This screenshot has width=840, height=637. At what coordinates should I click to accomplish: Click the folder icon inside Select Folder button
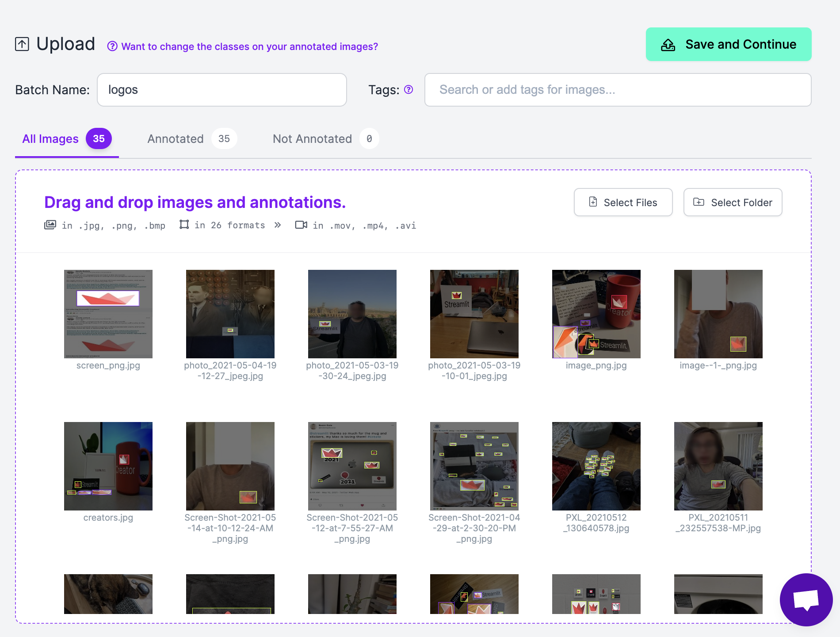(x=700, y=202)
